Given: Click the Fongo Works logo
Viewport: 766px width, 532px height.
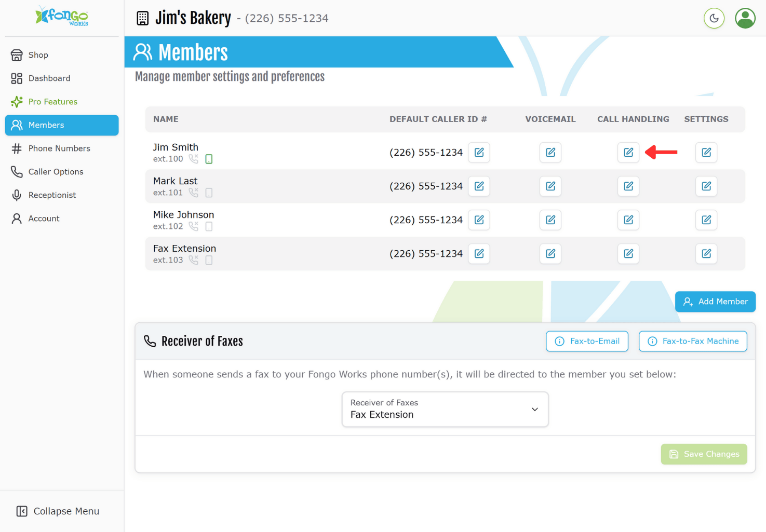Looking at the screenshot, I should [62, 17].
